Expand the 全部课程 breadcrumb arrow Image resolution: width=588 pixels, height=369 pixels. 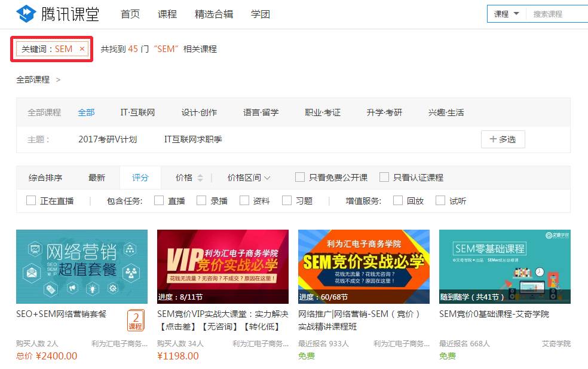pyautogui.click(x=58, y=80)
